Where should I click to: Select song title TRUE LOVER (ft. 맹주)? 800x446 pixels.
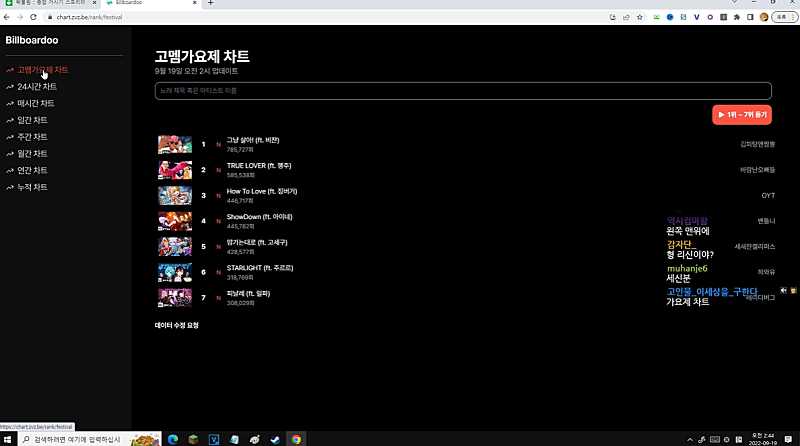tap(259, 166)
